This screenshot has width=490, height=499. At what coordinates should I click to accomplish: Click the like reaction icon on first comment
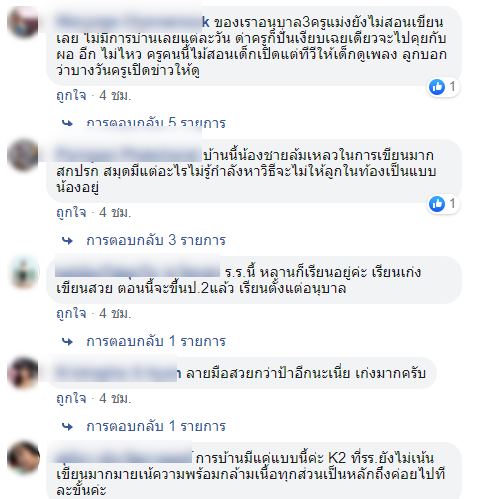437,87
